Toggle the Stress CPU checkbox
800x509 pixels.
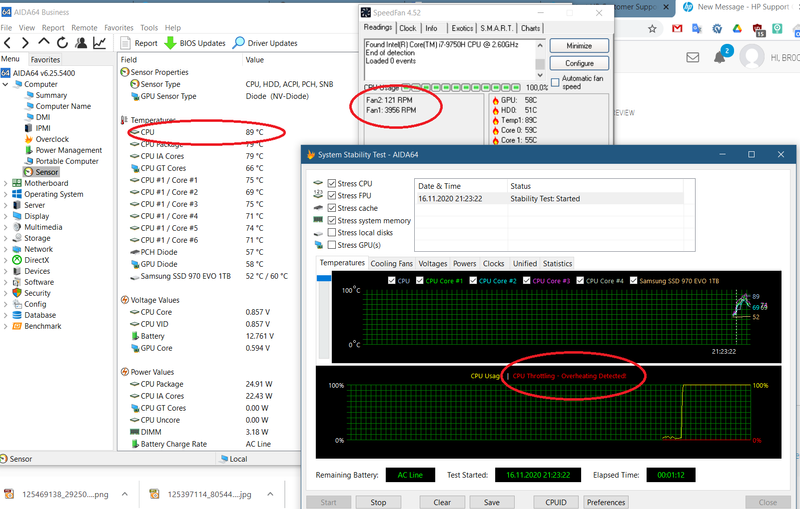332,184
